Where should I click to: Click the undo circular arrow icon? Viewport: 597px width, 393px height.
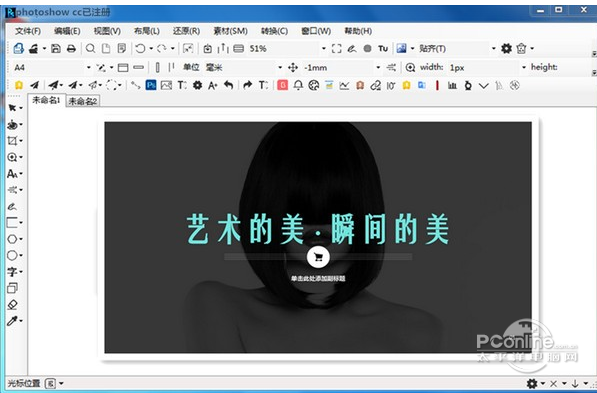coord(140,48)
